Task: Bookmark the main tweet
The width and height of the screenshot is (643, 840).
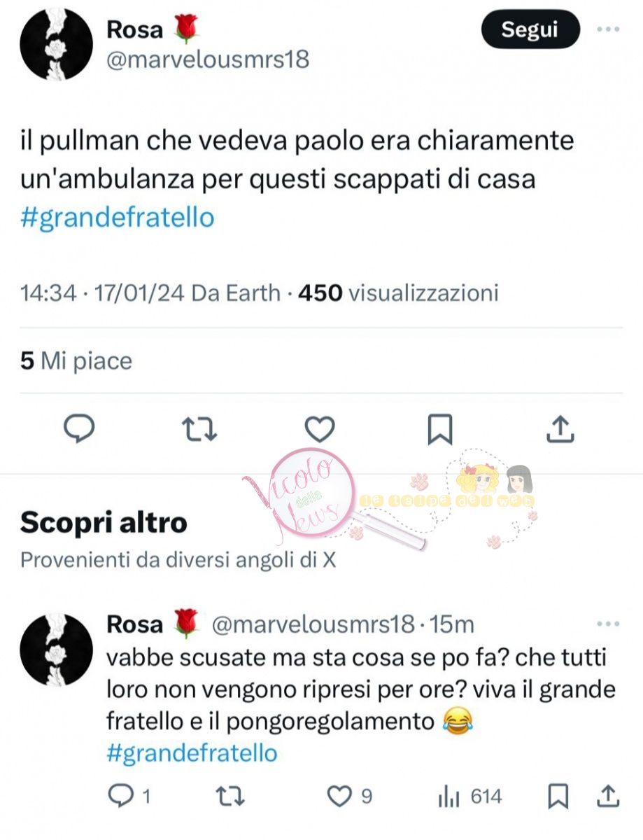Action: (x=440, y=429)
